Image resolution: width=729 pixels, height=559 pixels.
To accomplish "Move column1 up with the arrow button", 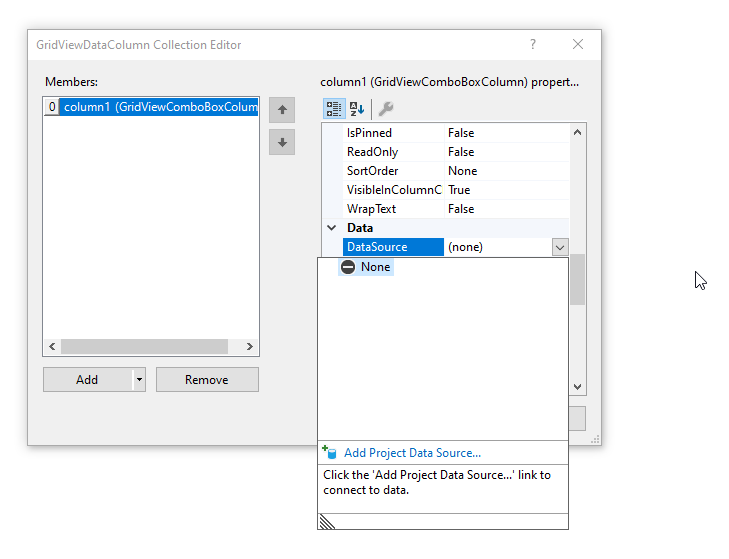I will coord(282,110).
